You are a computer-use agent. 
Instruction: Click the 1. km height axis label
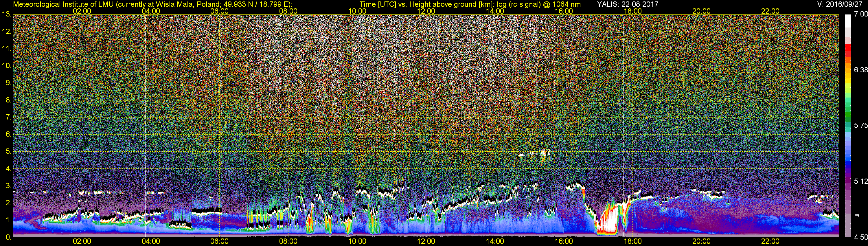8,221
